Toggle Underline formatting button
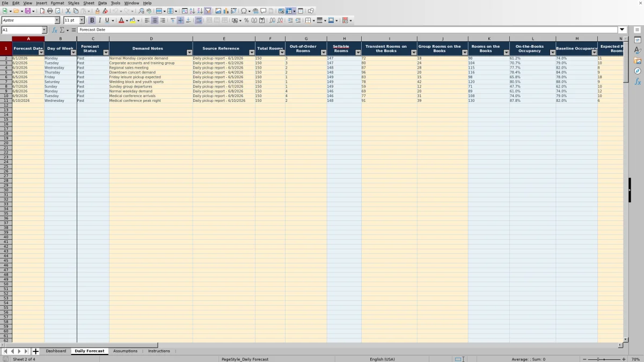Viewport: 644px width, 362px height. (x=107, y=20)
